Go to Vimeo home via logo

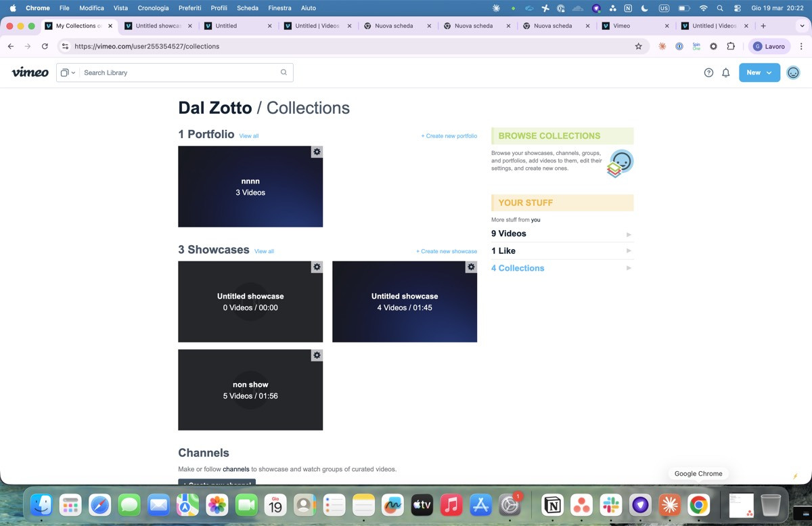(x=30, y=72)
